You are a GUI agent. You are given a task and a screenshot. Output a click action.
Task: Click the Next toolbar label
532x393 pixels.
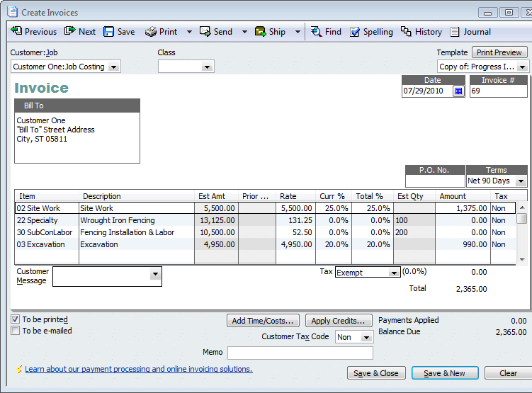coord(87,32)
